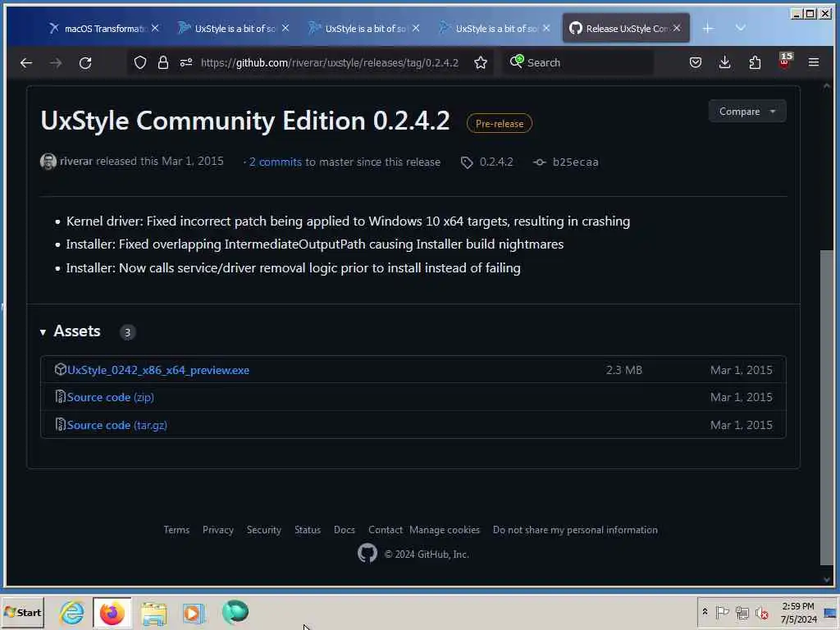Click the 2.3 MB file size
The height and width of the screenshot is (630, 840).
click(624, 370)
